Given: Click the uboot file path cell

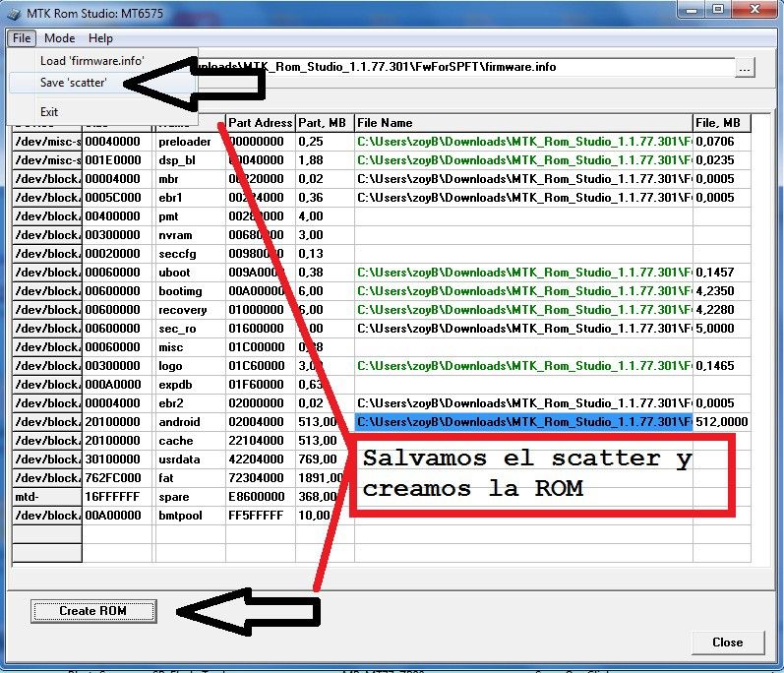Looking at the screenshot, I should click(x=523, y=273).
